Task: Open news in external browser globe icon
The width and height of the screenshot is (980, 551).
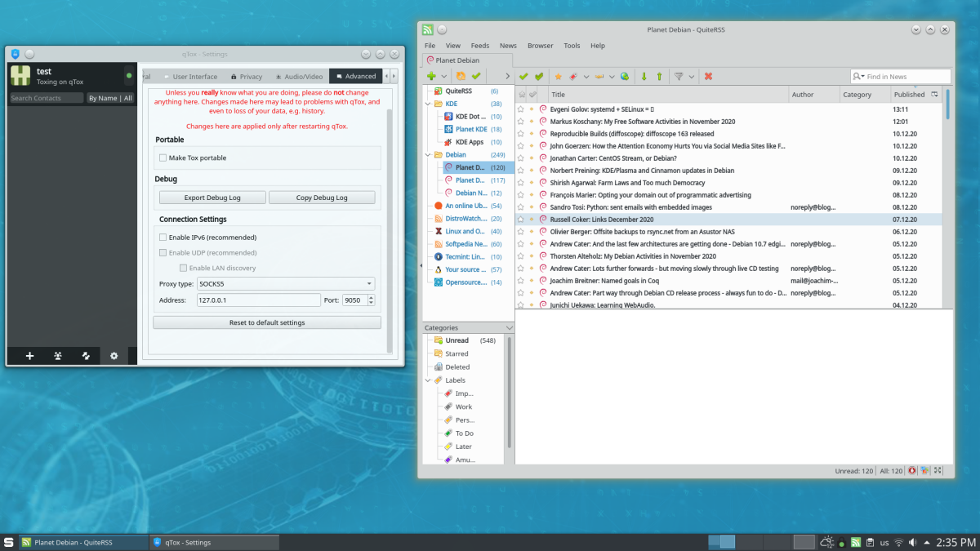Action: [x=625, y=77]
